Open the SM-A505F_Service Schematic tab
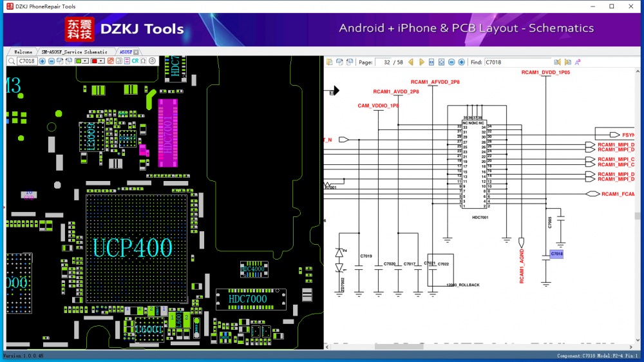This screenshot has height=362, width=644. tap(75, 52)
